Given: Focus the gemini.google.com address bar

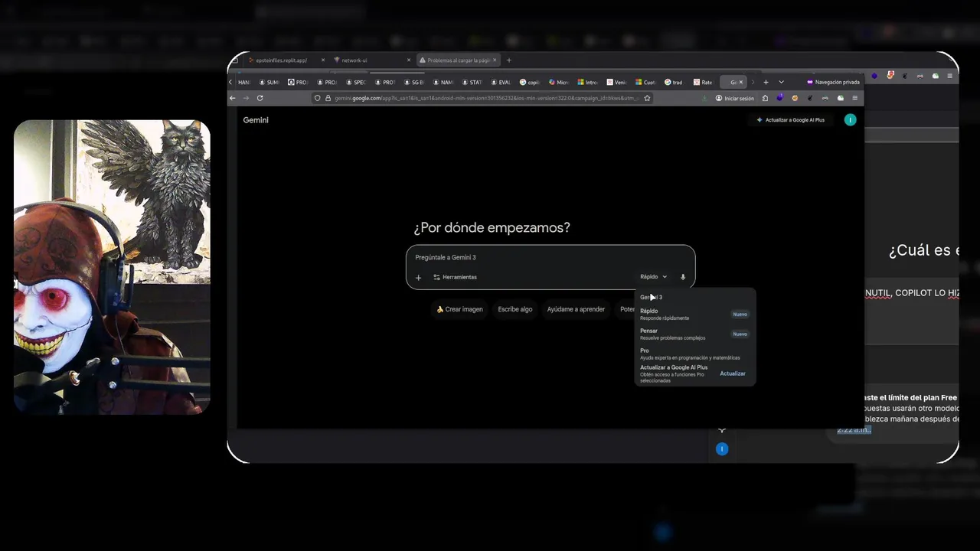Looking at the screenshot, I should tap(486, 98).
